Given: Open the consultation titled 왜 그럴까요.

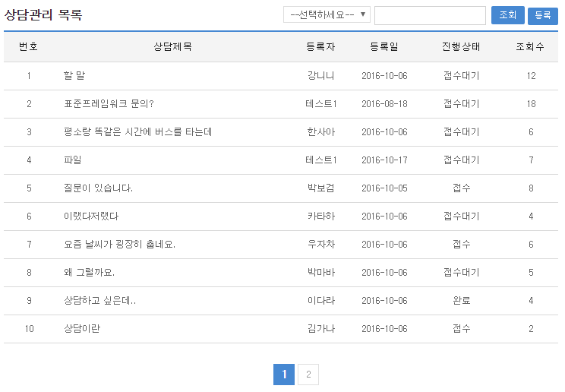Looking at the screenshot, I should pos(90,273).
